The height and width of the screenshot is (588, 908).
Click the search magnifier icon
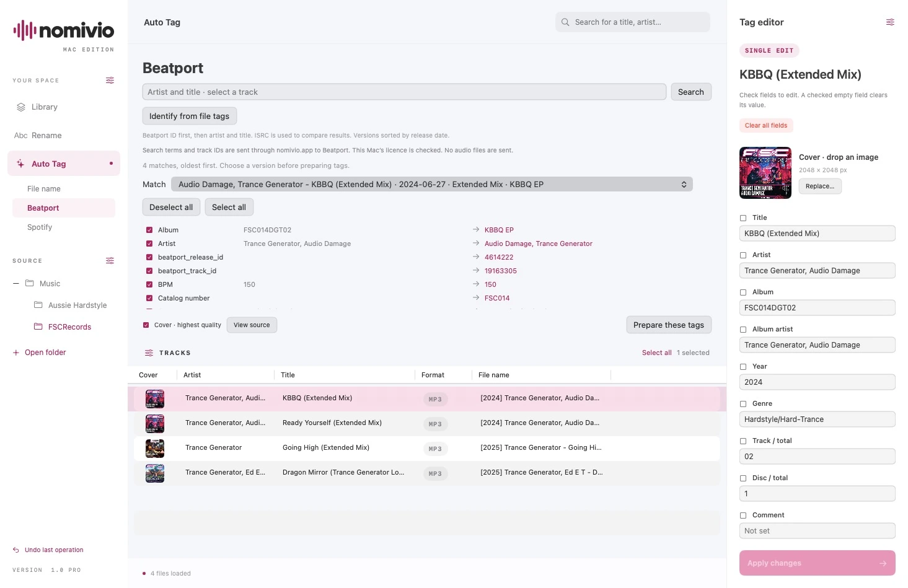[x=565, y=22]
